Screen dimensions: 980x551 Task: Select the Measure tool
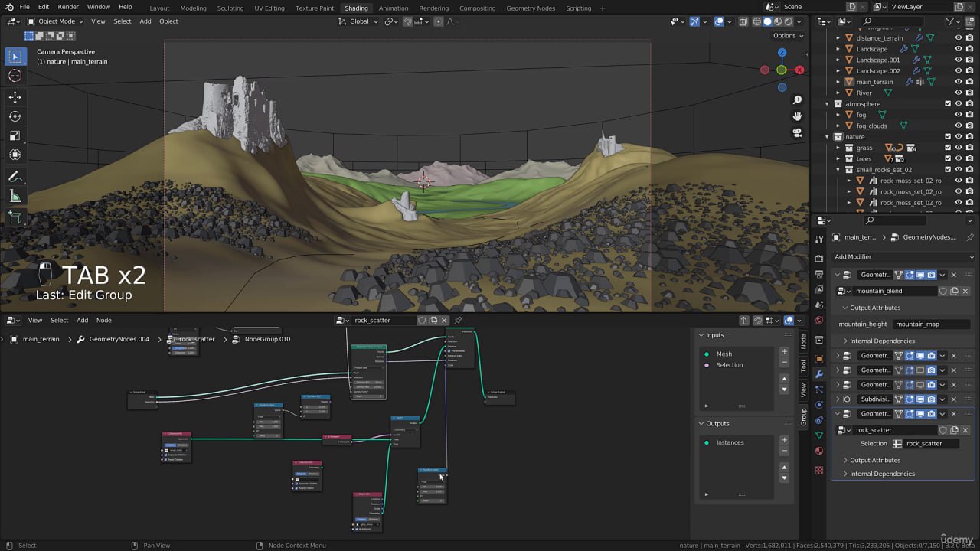[15, 197]
